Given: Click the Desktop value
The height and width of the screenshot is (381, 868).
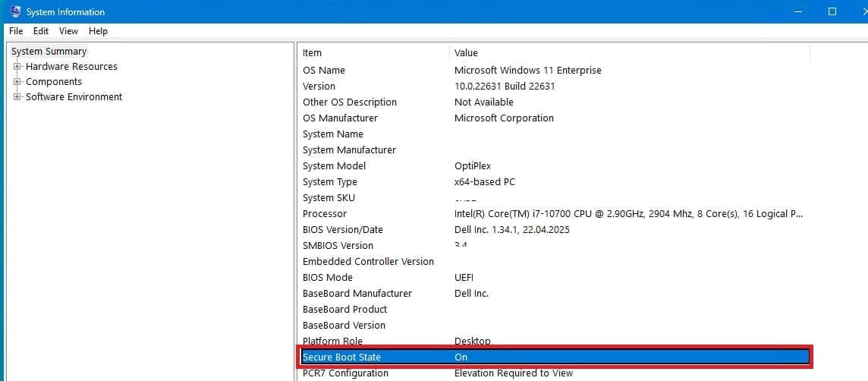Looking at the screenshot, I should [472, 341].
